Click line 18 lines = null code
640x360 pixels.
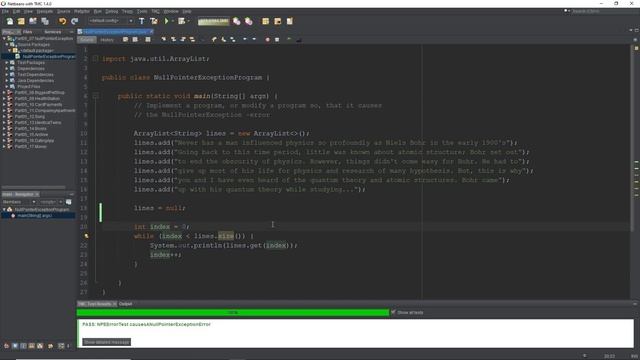(x=160, y=208)
